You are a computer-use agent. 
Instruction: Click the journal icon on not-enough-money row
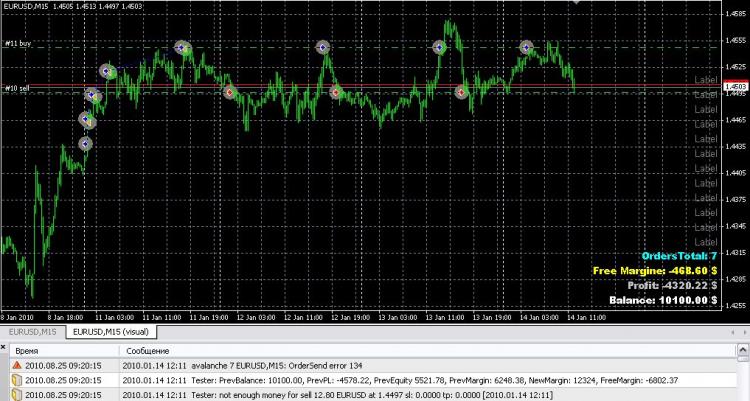coord(17,395)
